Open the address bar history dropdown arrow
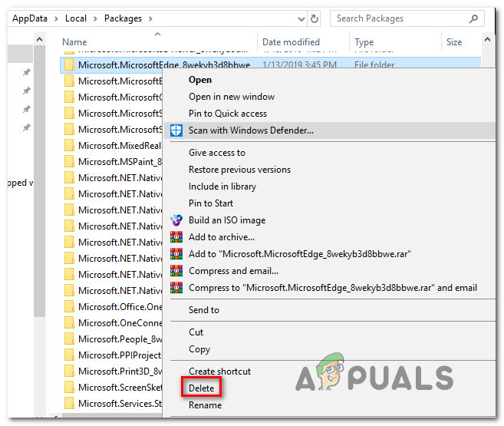Screen dimensions: 504x426 [x=301, y=19]
